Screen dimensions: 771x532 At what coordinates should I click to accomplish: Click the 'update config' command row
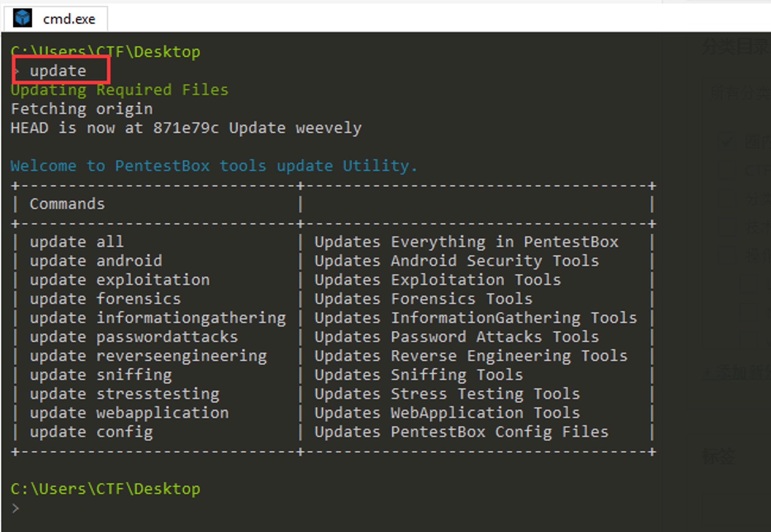(x=91, y=432)
